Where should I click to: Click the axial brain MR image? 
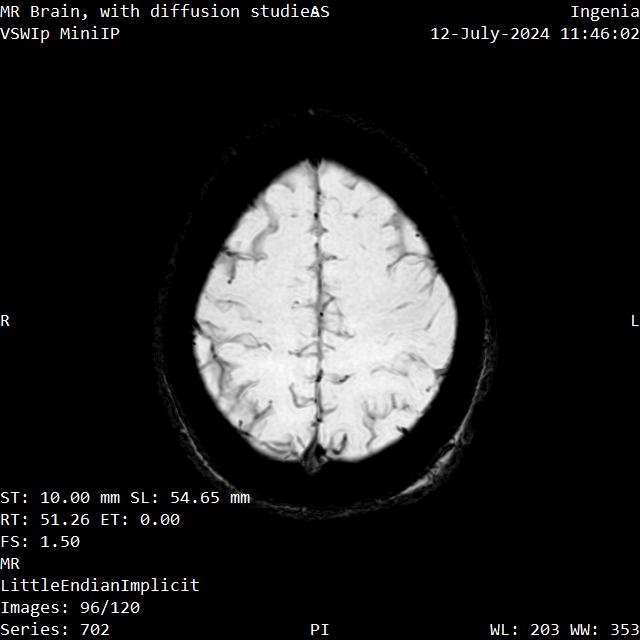coord(325,314)
